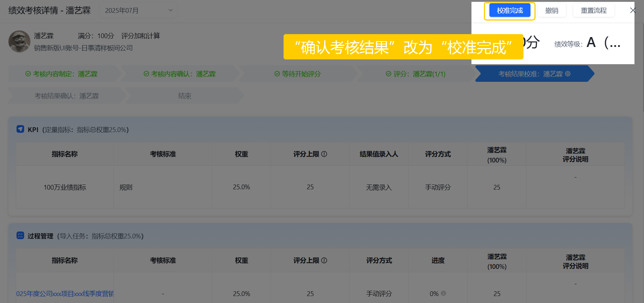
Task: Select the 考核结果校准 workflow step
Action: (534, 74)
